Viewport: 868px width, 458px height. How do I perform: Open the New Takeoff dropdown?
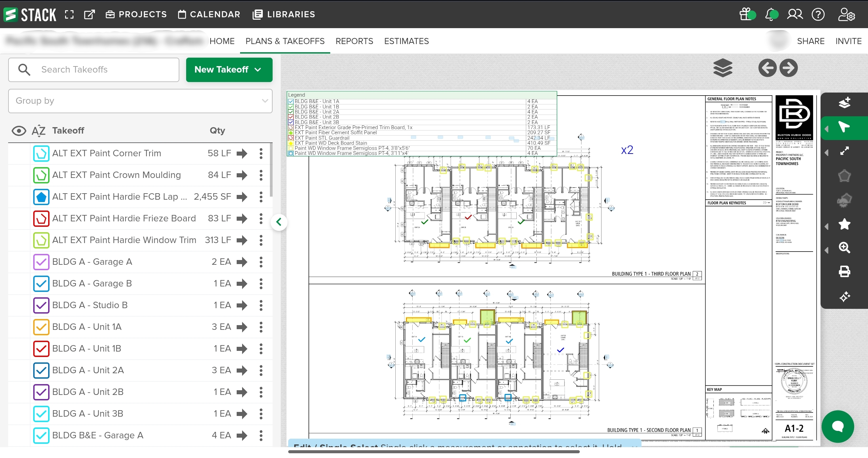229,69
